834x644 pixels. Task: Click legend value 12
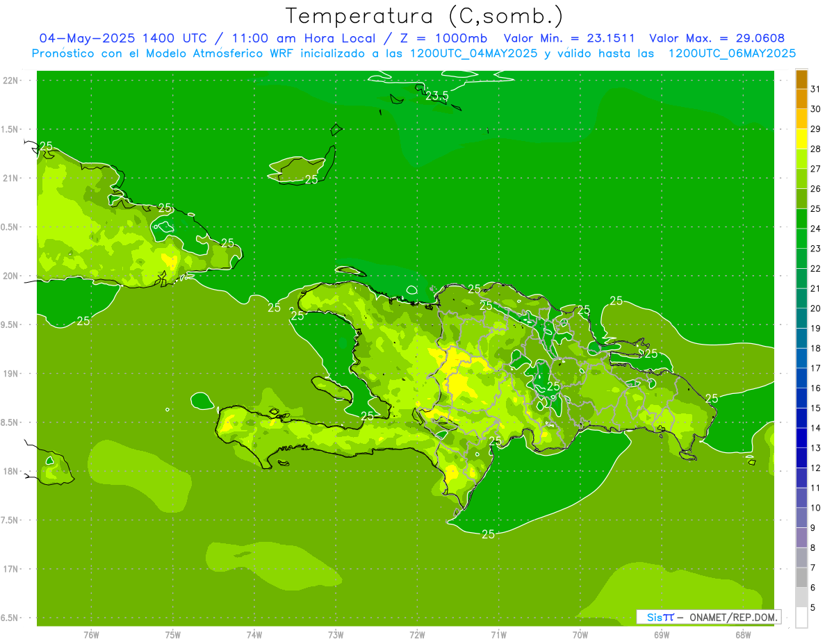[x=816, y=468]
